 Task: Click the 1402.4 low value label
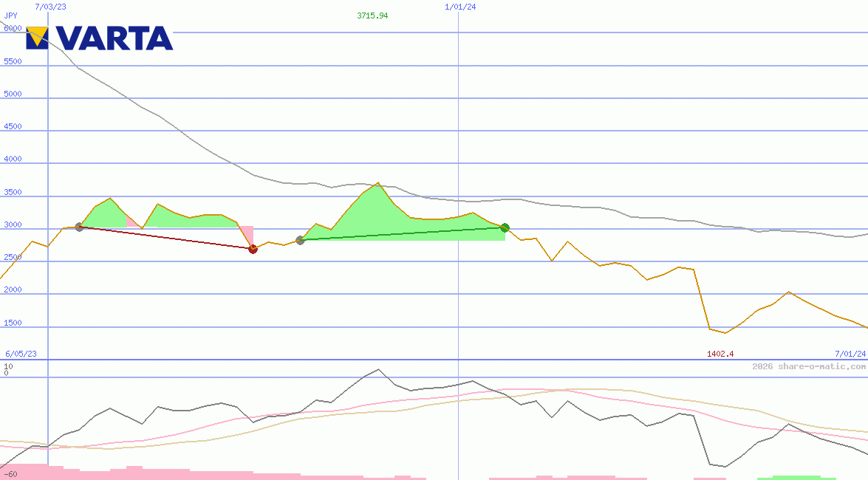(720, 354)
